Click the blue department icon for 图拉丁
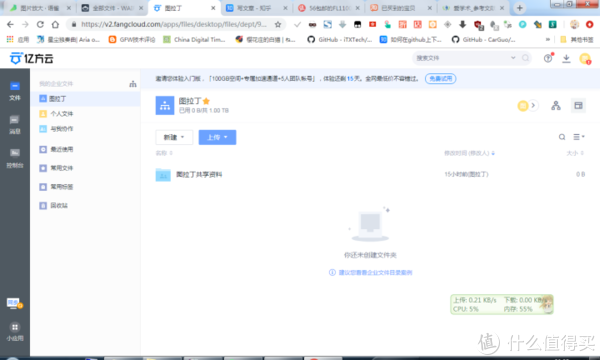The image size is (600, 360). tap(165, 105)
